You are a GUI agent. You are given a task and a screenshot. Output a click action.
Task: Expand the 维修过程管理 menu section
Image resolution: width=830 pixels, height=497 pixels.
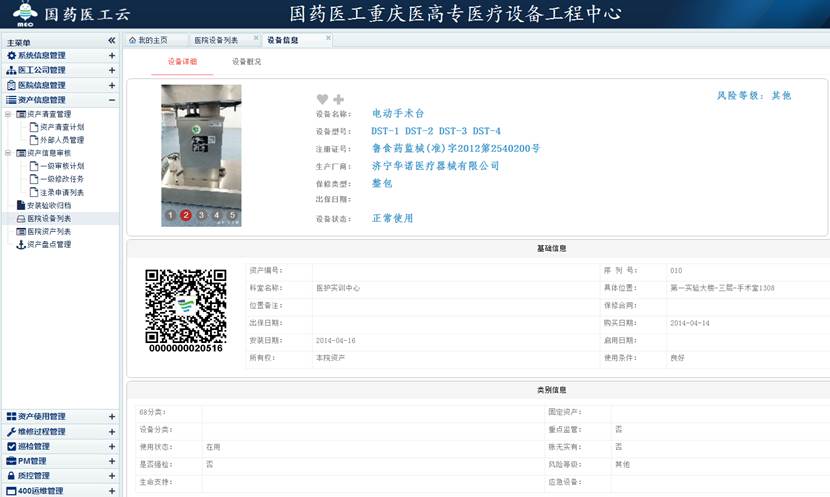[112, 431]
